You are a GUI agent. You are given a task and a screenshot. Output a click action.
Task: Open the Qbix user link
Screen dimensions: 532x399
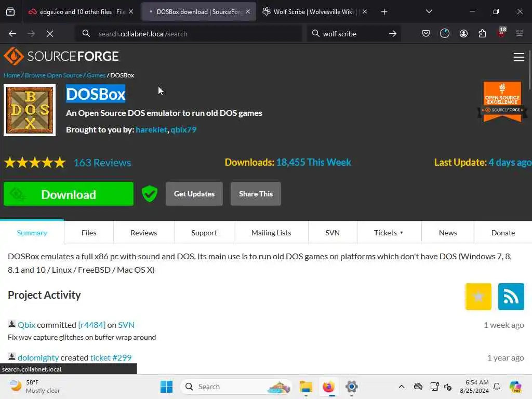coord(26,325)
